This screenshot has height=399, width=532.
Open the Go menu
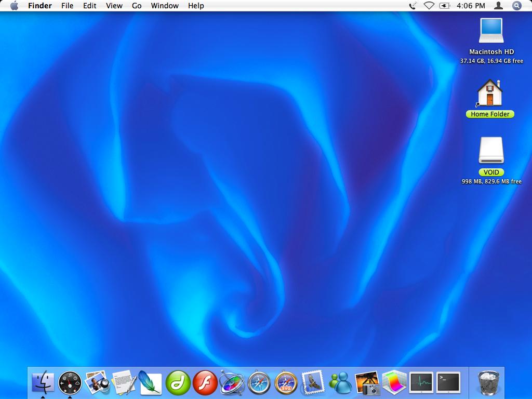(x=137, y=6)
